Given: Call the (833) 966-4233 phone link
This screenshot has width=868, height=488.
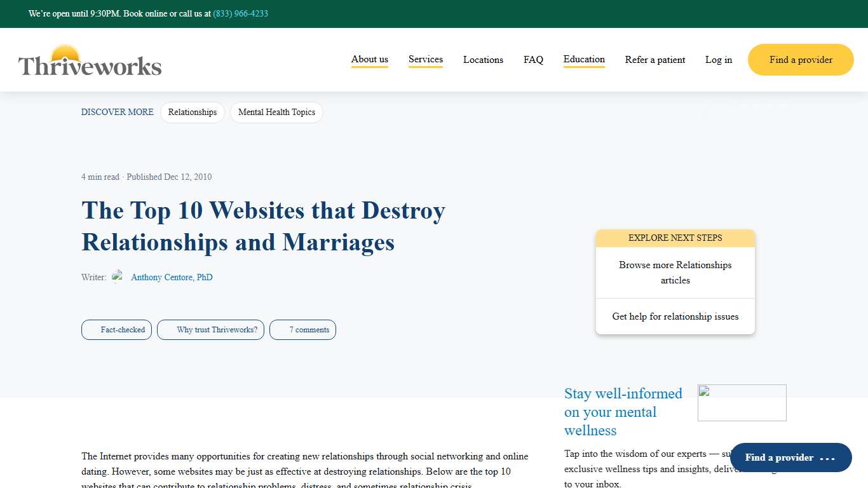Looking at the screenshot, I should click(240, 13).
